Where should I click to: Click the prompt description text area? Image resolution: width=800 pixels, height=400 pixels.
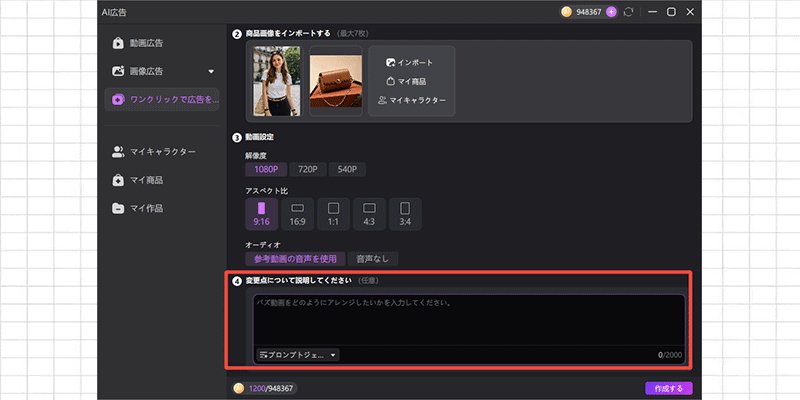tap(469, 320)
